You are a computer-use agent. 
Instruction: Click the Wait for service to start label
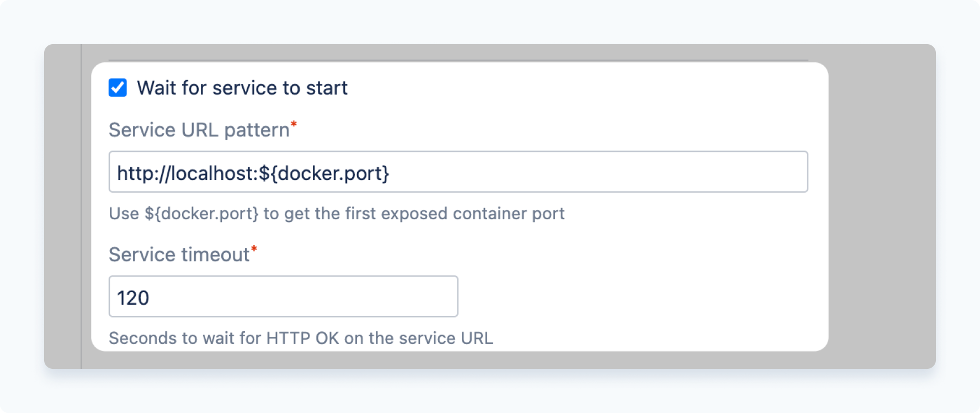(x=243, y=87)
